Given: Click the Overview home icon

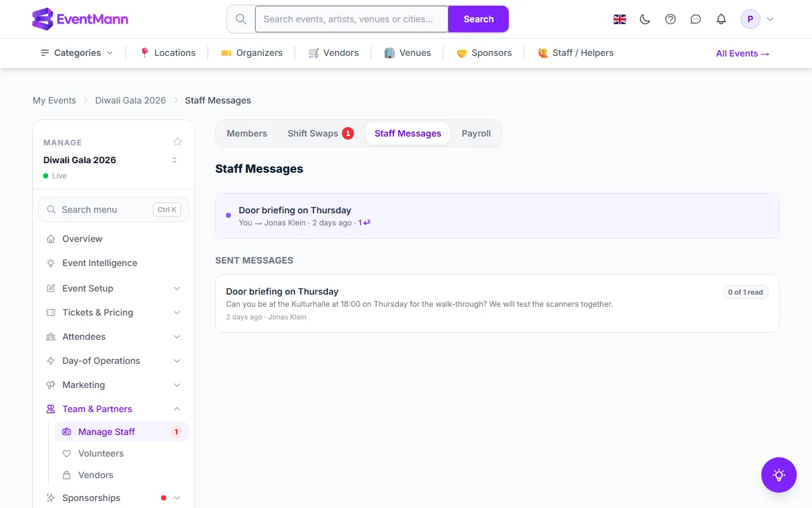Looking at the screenshot, I should 51,239.
